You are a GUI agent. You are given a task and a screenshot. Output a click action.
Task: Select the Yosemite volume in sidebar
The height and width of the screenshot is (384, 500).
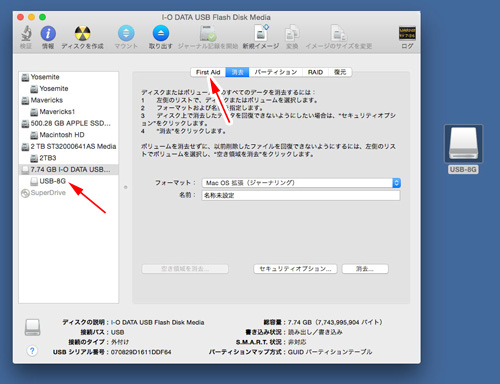[68, 89]
